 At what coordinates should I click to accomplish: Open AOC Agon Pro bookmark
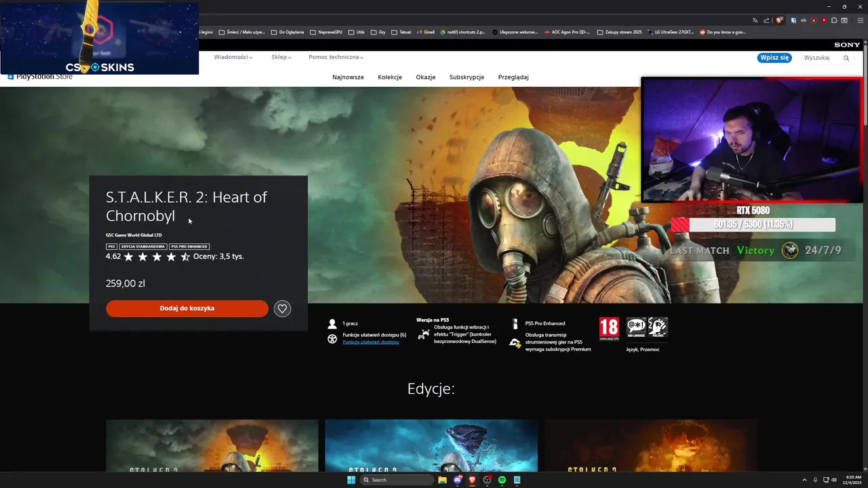click(567, 32)
